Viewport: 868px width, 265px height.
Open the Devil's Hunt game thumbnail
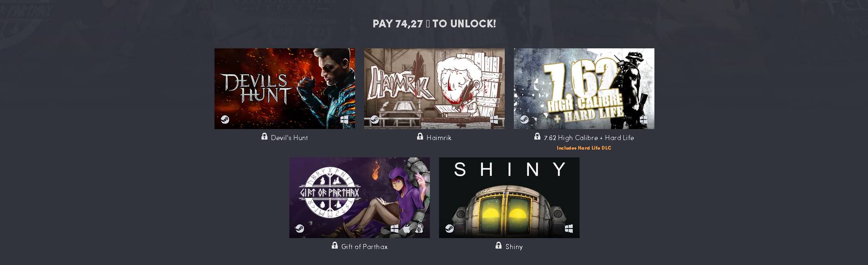click(x=285, y=88)
